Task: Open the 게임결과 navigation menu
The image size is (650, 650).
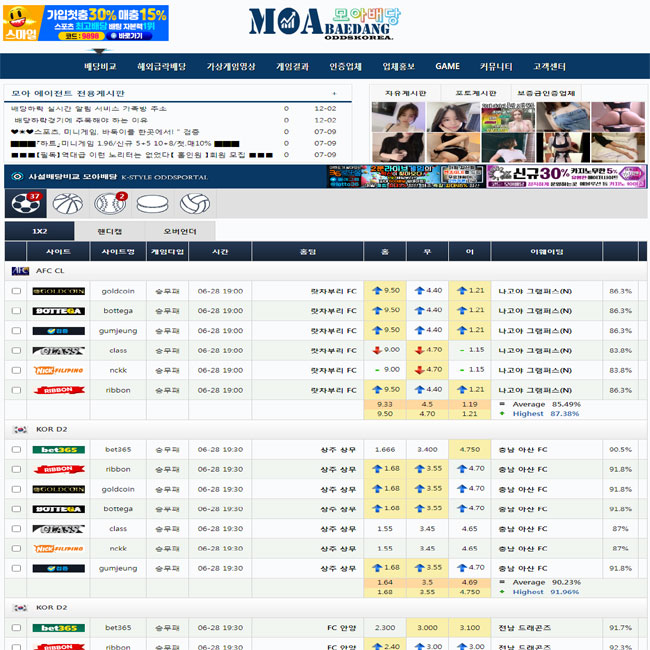Action: coord(292,66)
